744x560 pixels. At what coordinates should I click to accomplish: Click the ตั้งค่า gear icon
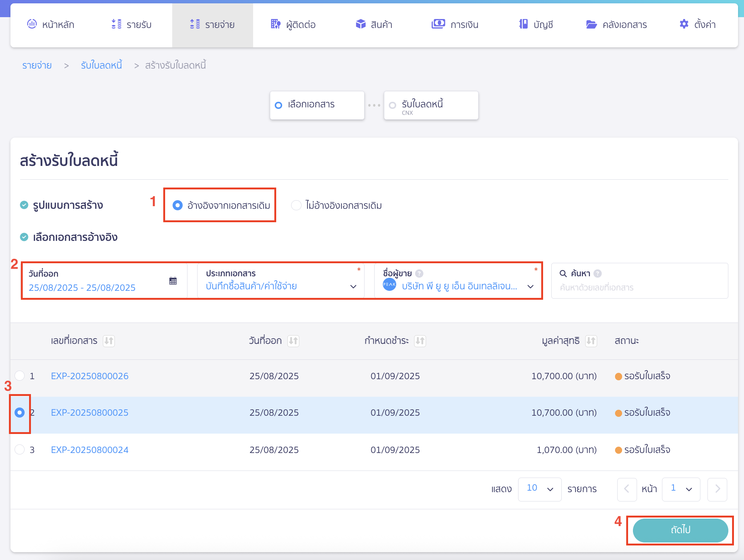[684, 24]
